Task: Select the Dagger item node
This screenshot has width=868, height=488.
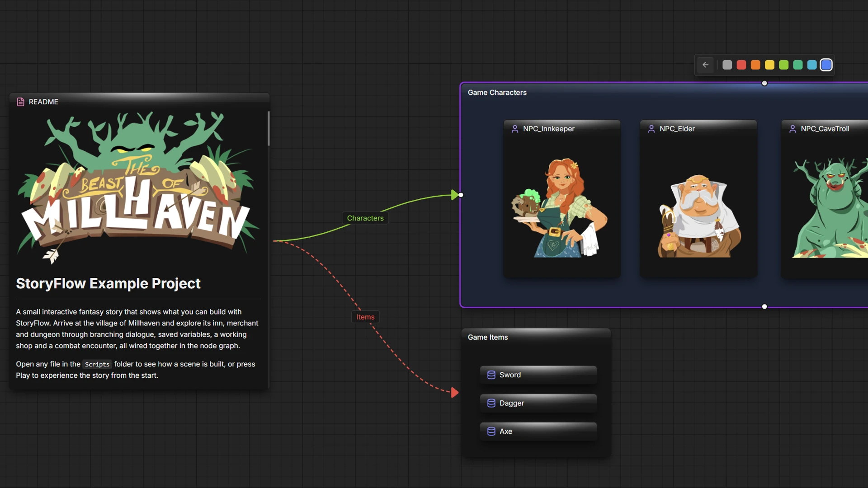Action: (x=538, y=404)
